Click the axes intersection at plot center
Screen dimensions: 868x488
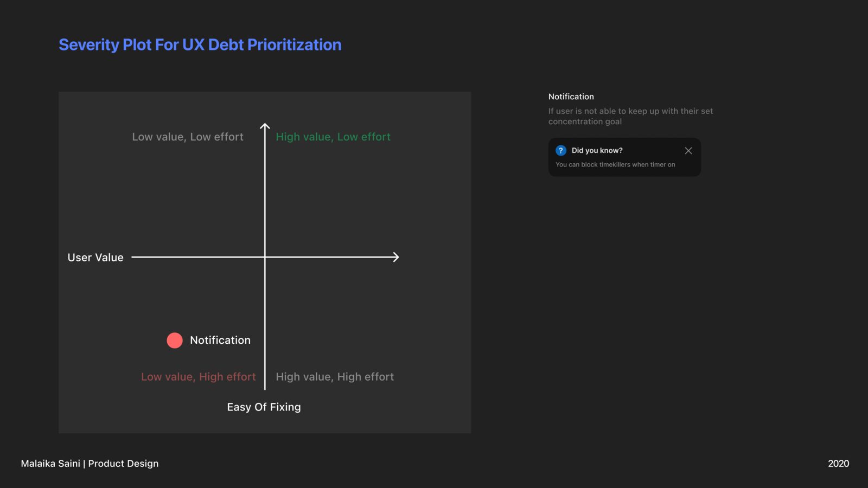(x=265, y=257)
